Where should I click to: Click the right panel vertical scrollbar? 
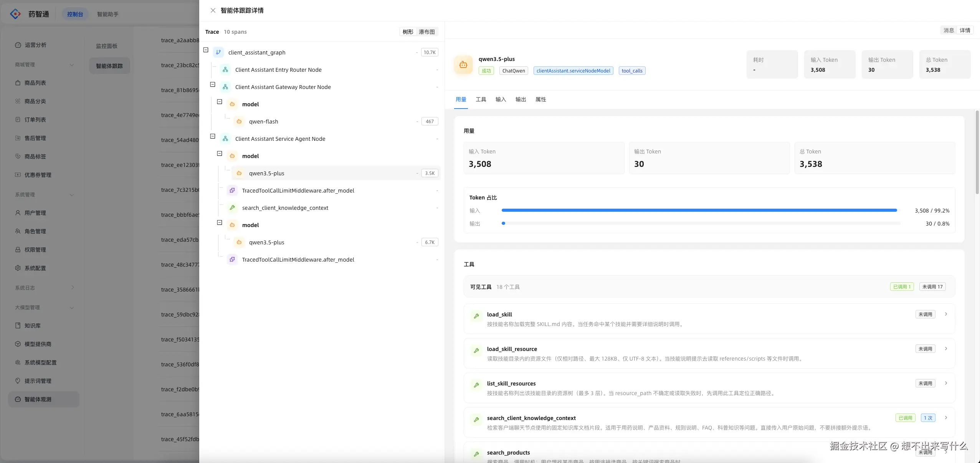point(977,152)
